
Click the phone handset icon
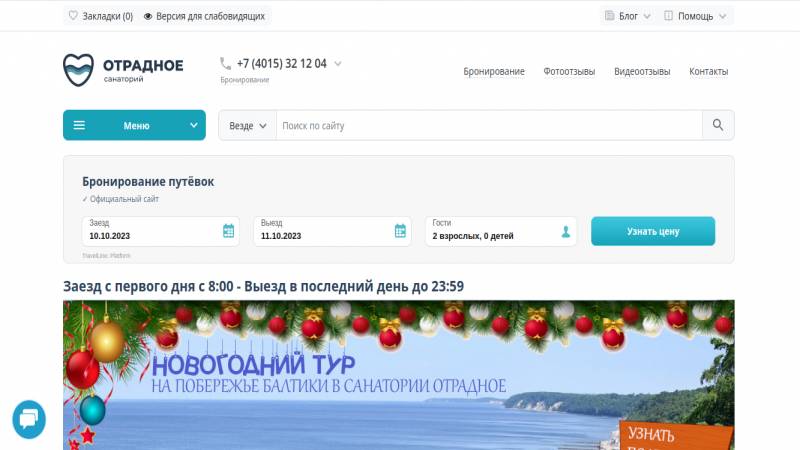click(225, 64)
